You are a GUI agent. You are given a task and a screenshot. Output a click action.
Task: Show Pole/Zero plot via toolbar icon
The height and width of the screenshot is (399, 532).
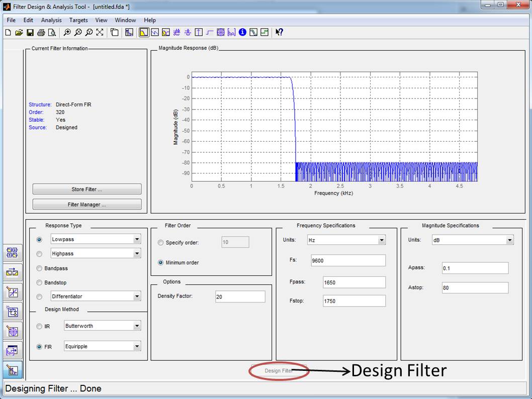point(220,32)
